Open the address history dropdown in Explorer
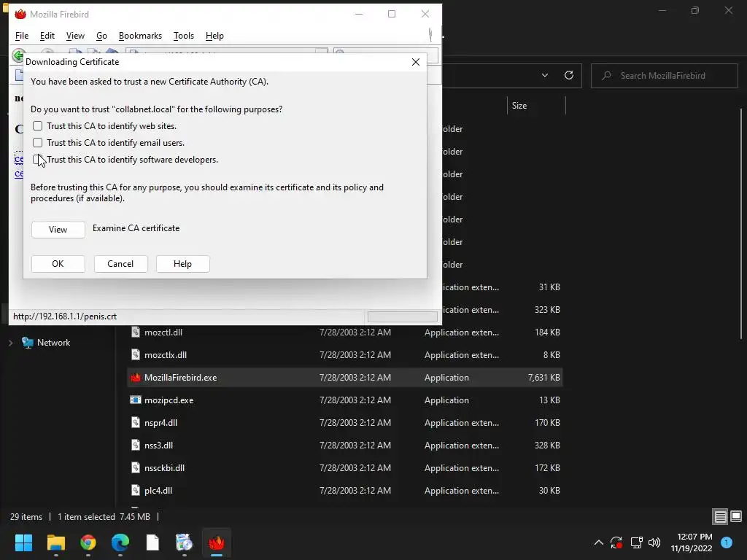The height and width of the screenshot is (560, 747). pyautogui.click(x=544, y=75)
